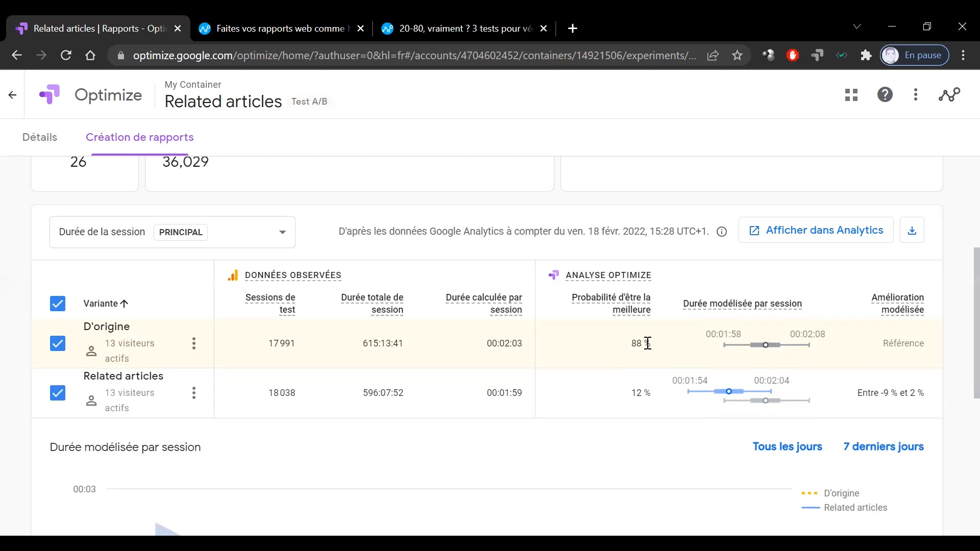Click the account trend-line avatar icon
Viewport: 980px width, 551px height.
949,95
